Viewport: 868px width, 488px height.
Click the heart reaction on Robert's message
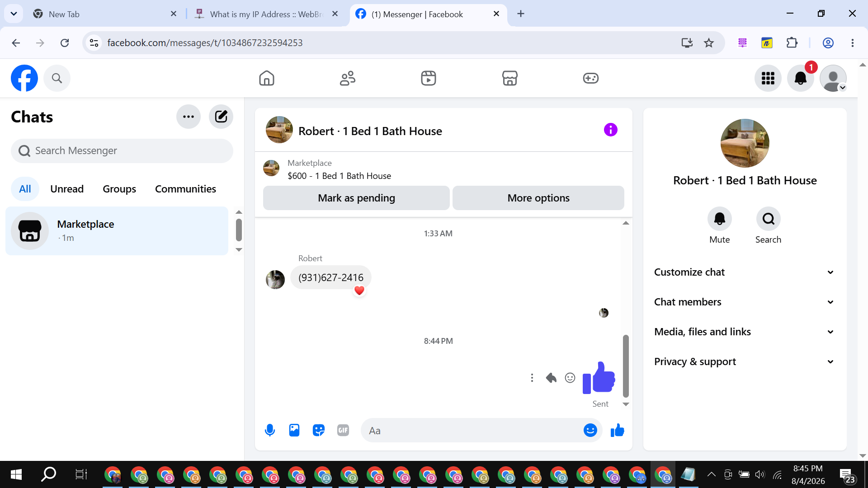[x=359, y=291]
